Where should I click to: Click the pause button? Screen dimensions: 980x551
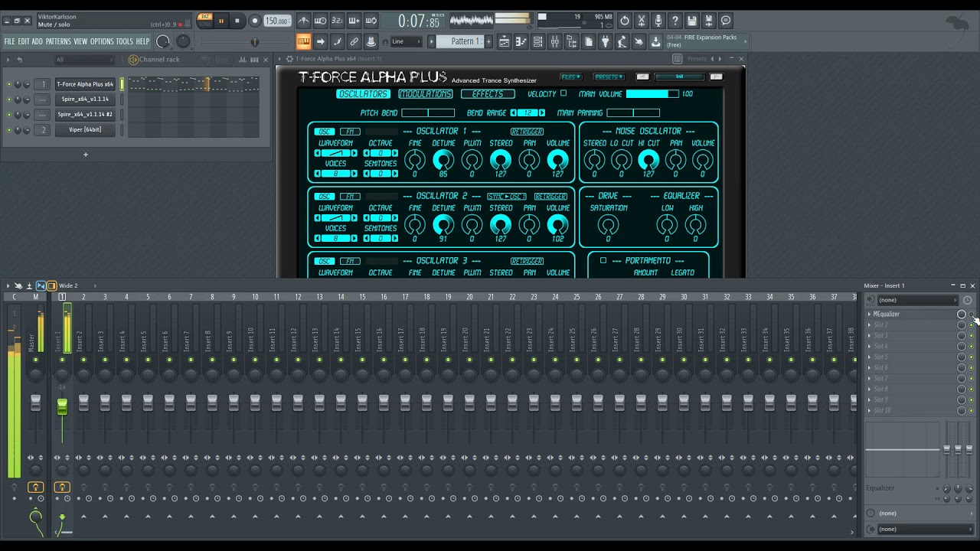coord(220,21)
